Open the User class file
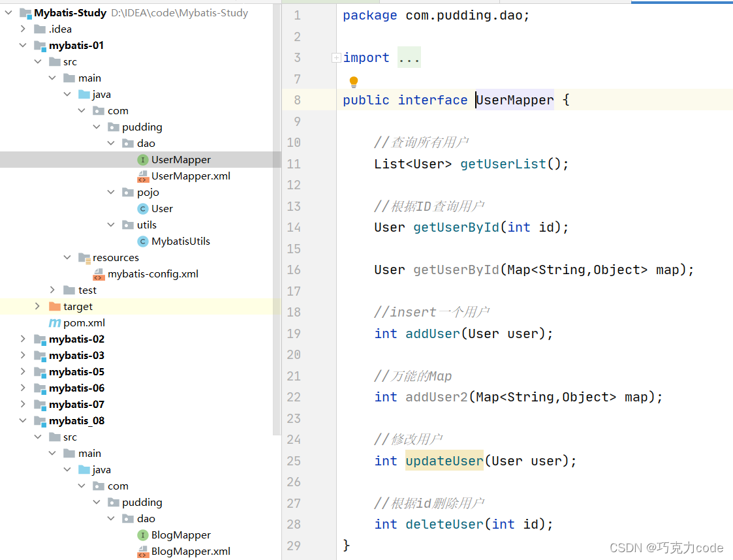This screenshot has height=560, width=733. 163,209
